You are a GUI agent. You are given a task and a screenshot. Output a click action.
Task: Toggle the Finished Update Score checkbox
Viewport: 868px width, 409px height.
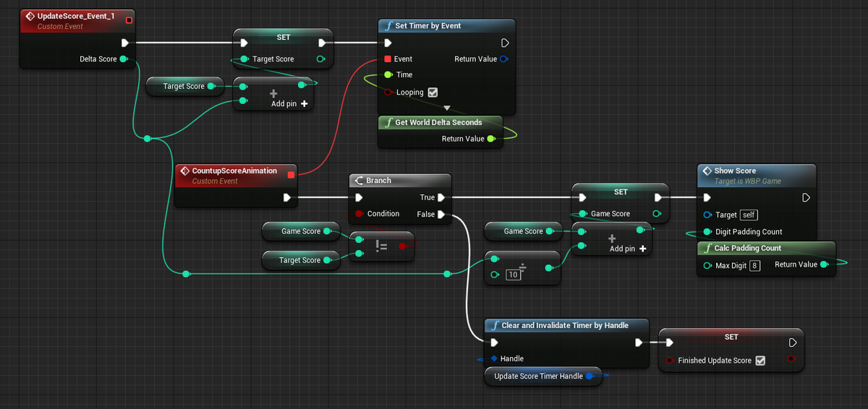coord(760,361)
